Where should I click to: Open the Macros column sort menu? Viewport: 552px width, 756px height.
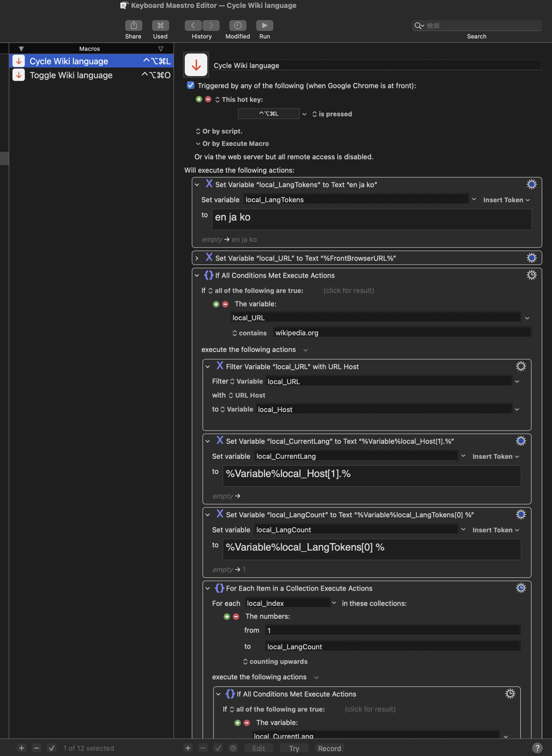(x=161, y=49)
